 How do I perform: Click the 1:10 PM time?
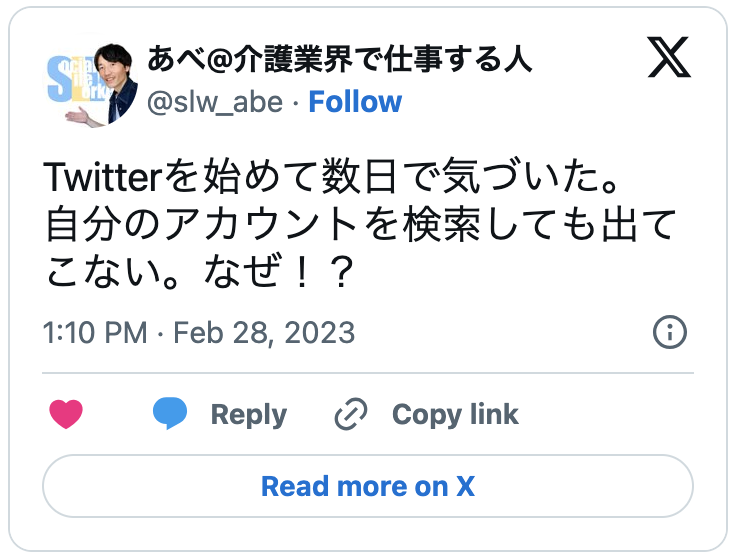point(96,332)
